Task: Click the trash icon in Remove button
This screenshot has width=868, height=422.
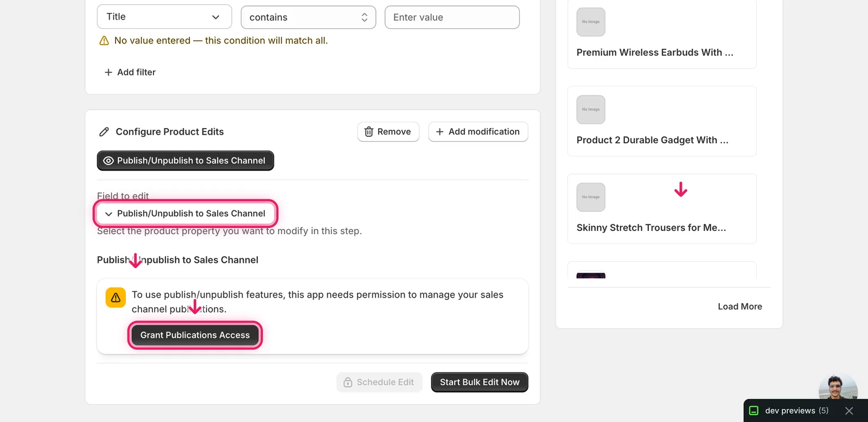Action: click(x=369, y=132)
